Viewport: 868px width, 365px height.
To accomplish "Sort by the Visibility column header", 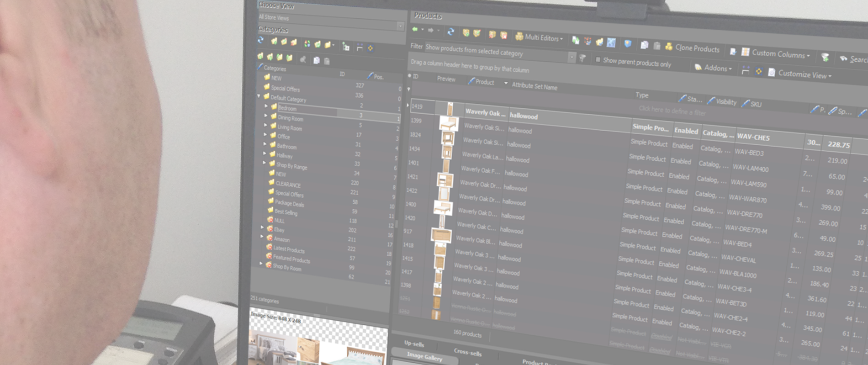I will click(722, 101).
